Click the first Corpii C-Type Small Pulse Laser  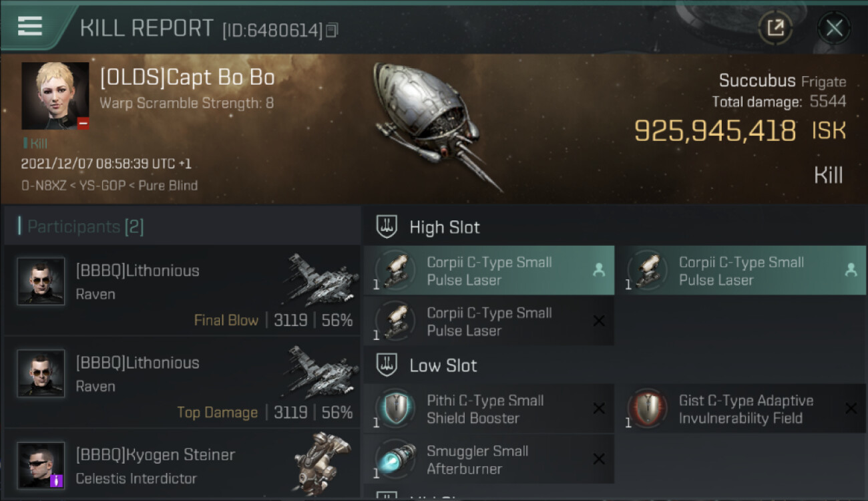(x=489, y=271)
